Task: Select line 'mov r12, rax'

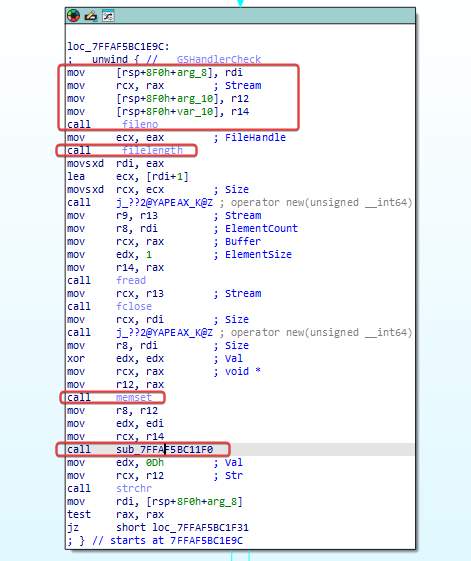Action: coord(116,384)
